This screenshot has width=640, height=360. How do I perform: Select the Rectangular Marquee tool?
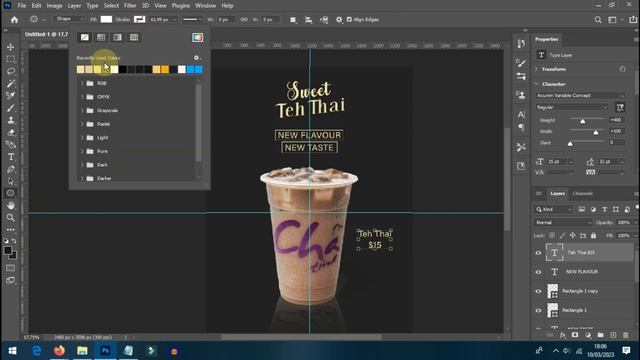11,59
